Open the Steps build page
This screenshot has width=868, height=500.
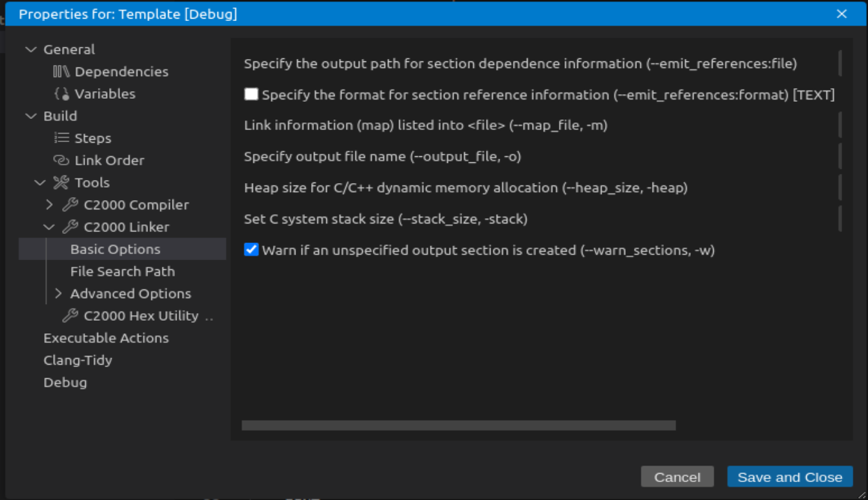93,138
